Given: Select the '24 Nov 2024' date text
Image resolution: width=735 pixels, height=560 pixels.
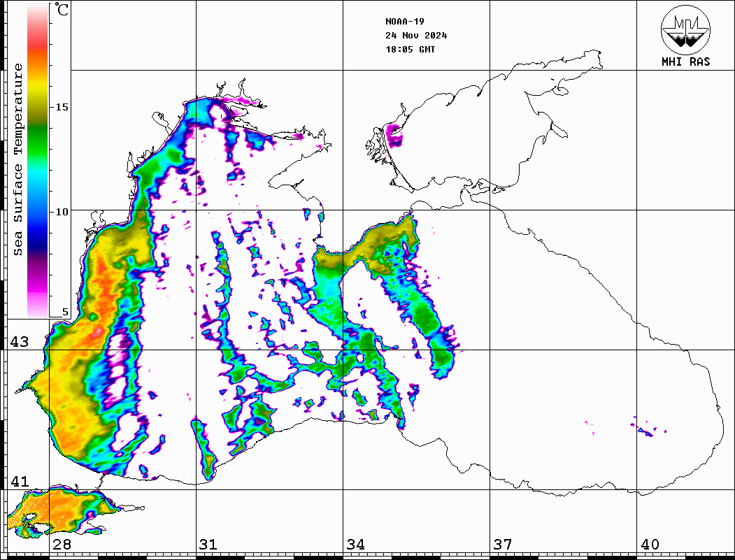Looking at the screenshot, I should coord(416,35).
